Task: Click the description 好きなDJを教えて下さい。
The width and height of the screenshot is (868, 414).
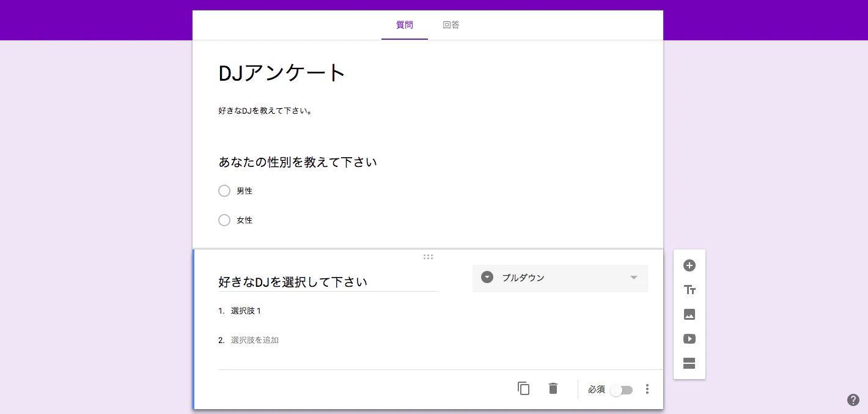Action: click(266, 111)
